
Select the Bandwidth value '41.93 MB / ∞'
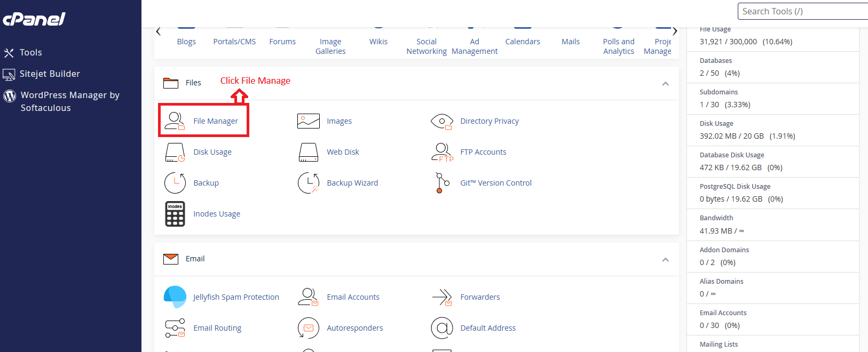(722, 231)
